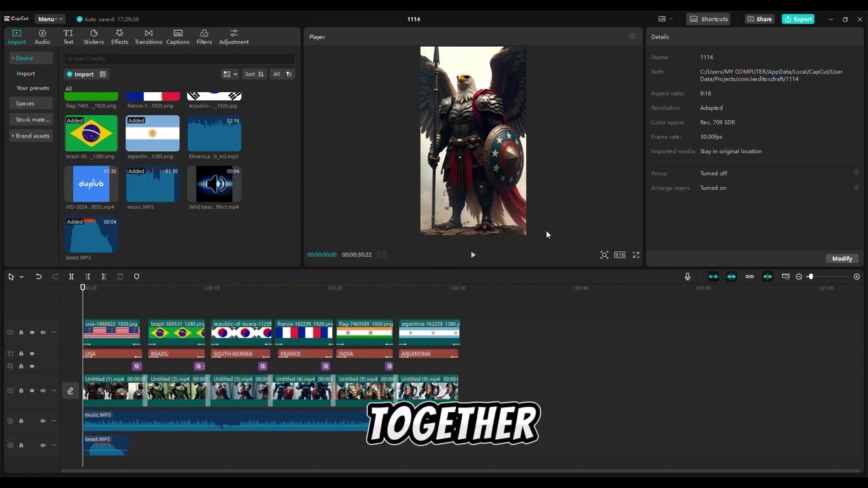Click the Delete left trim icon

pos(87,277)
